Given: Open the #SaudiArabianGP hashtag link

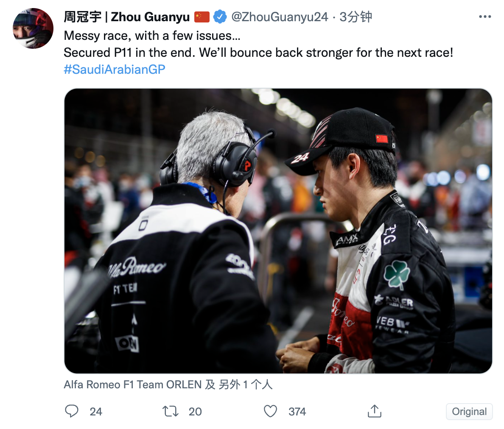Looking at the screenshot, I should [x=115, y=70].
